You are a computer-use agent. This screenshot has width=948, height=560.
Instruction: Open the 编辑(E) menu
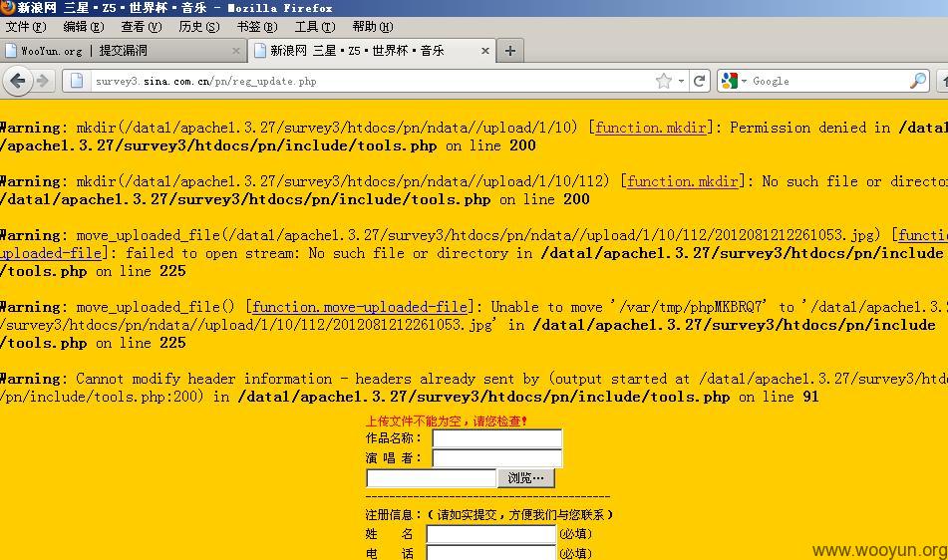tap(84, 27)
